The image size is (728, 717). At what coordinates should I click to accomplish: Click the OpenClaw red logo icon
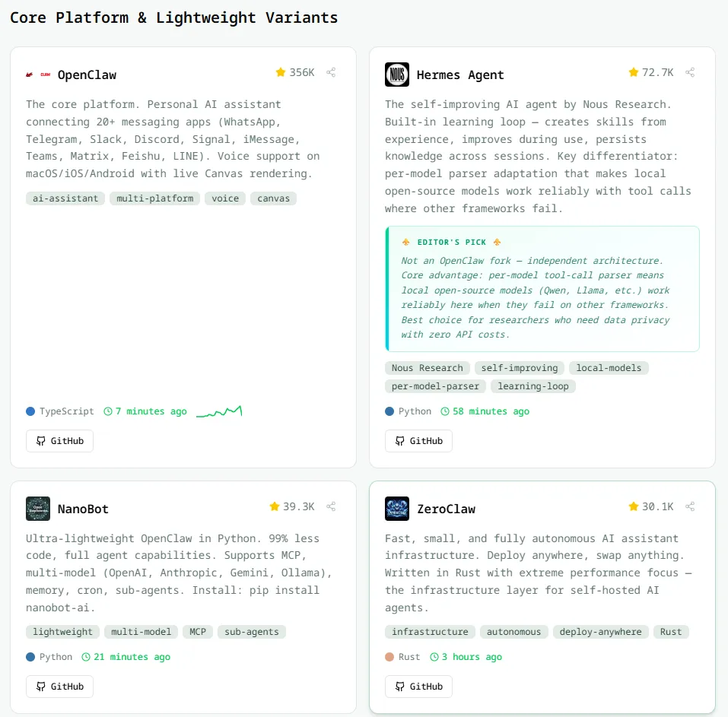(x=38, y=75)
